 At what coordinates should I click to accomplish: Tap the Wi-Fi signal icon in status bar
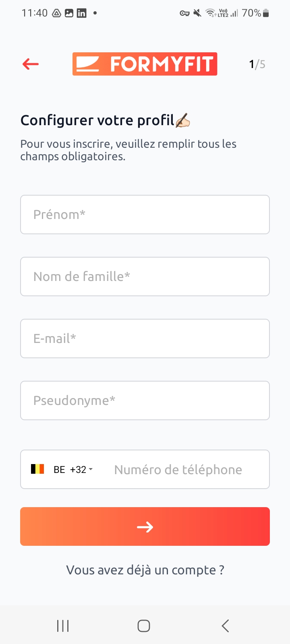click(x=210, y=13)
